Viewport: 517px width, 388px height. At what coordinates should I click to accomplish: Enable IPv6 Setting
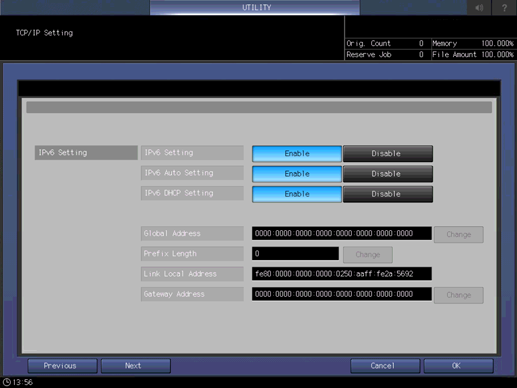[x=297, y=153]
